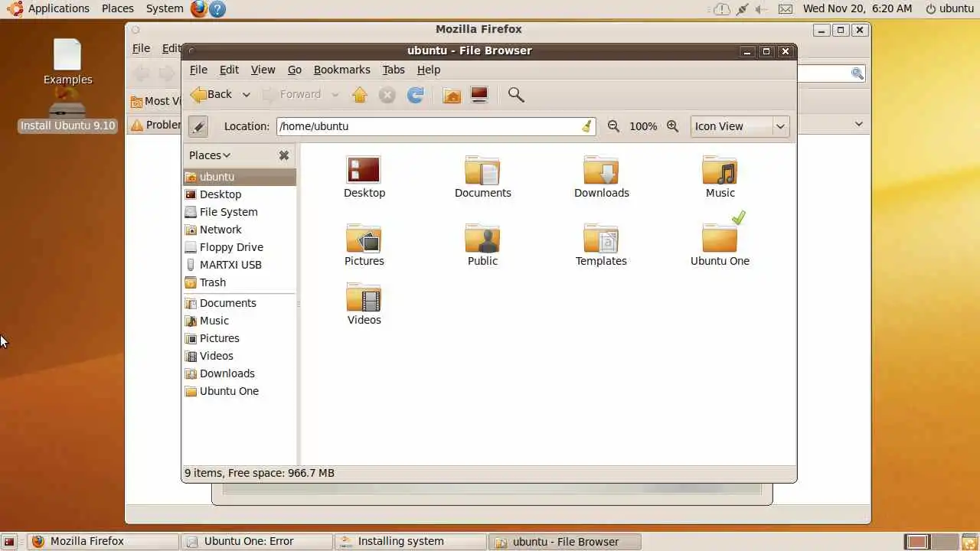Select the Templates folder icon
The image size is (980, 551).
click(601, 245)
